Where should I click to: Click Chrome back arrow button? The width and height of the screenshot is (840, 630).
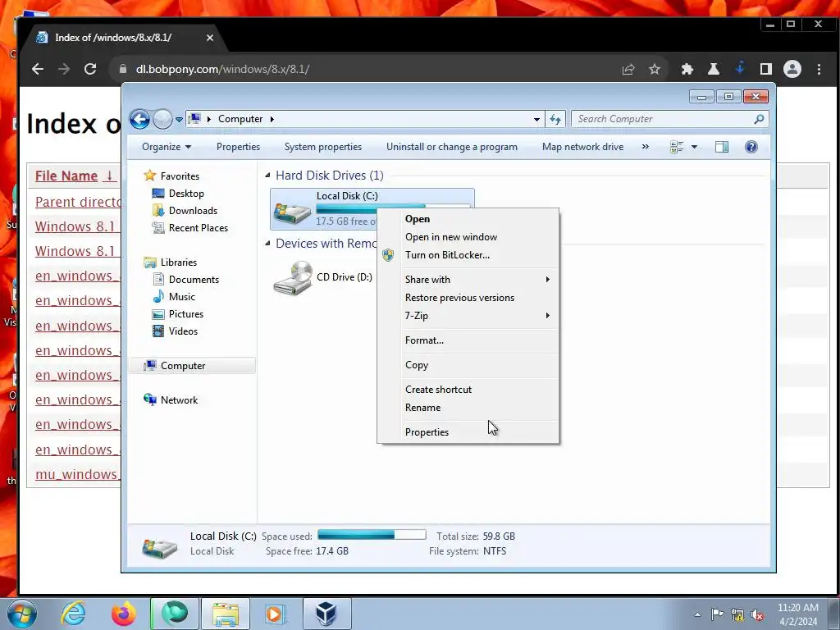click(x=38, y=69)
